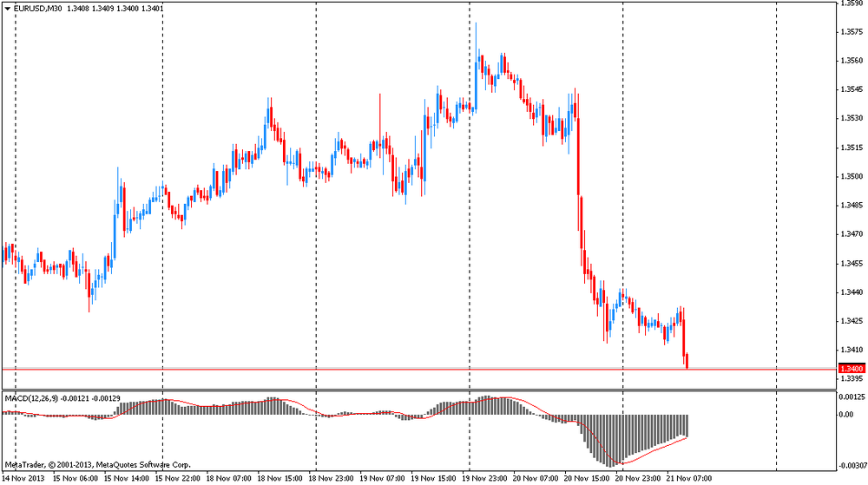868x485 pixels.
Task: Click the triangle arrow beside EURUSD,M30
Action: coord(7,9)
